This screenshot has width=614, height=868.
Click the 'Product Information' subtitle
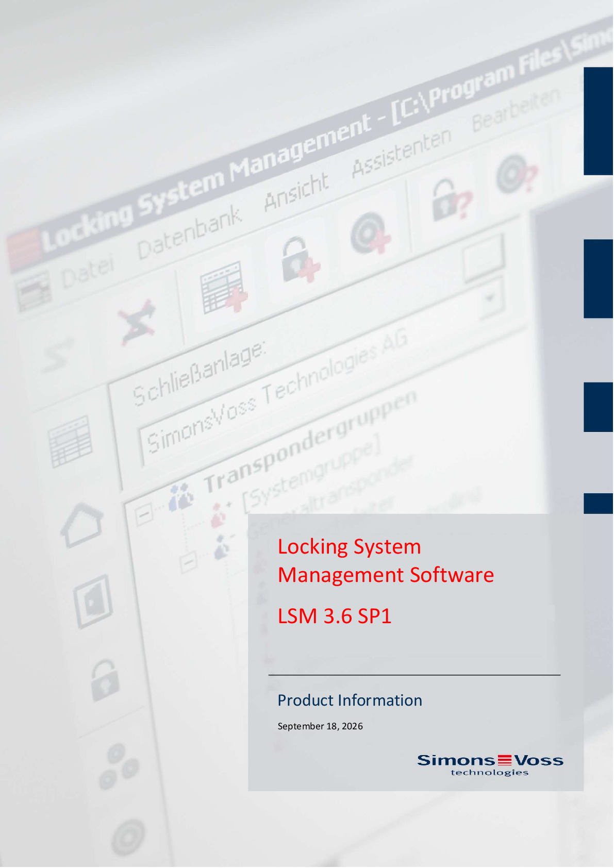[350, 701]
